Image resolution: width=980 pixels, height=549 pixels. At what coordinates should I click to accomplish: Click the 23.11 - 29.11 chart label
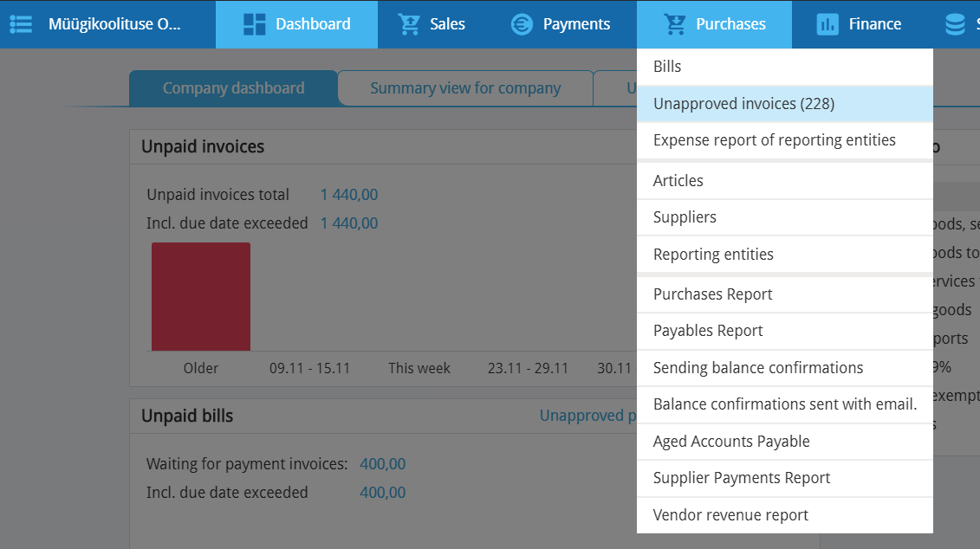point(528,369)
